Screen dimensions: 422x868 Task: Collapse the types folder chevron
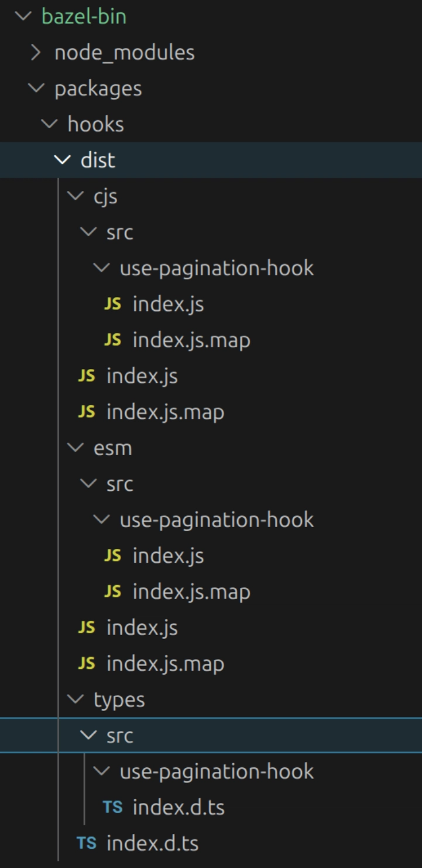[76, 699]
